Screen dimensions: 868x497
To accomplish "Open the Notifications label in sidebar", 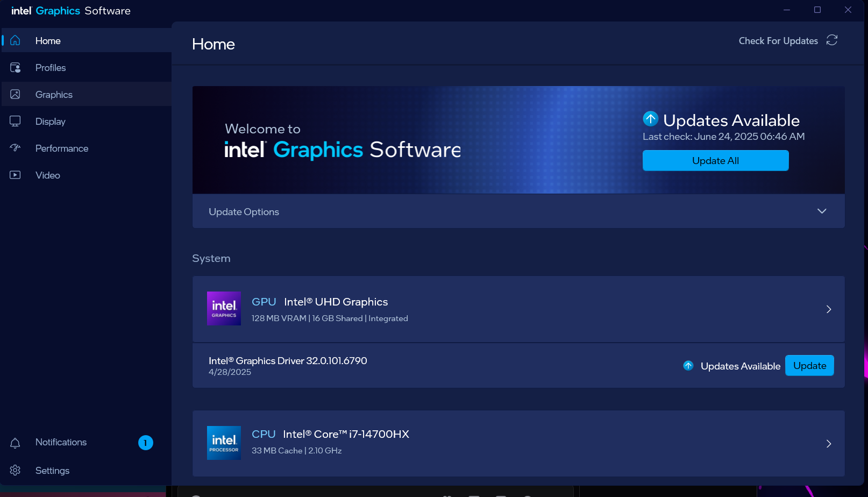I will pyautogui.click(x=61, y=442).
